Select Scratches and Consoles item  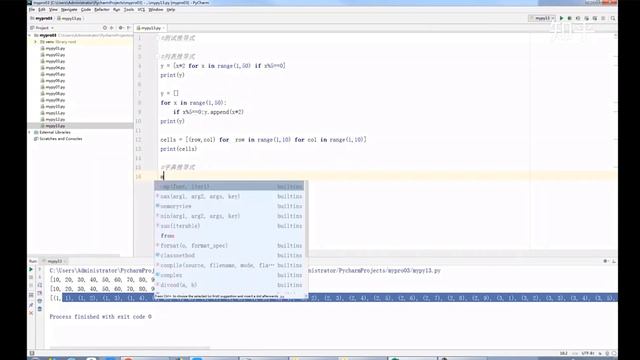[x=58, y=139]
